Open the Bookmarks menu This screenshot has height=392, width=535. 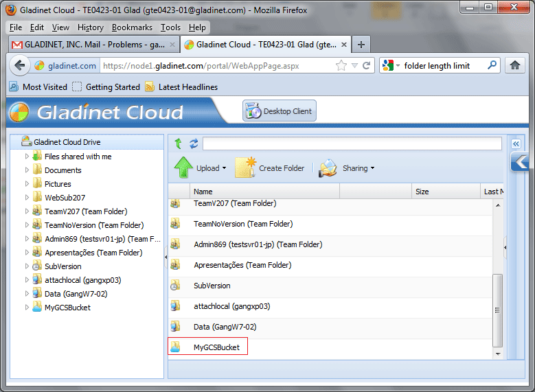[x=132, y=27]
